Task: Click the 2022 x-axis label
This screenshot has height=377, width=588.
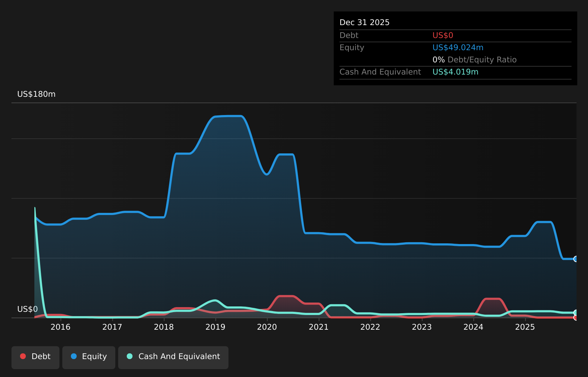Action: click(370, 327)
